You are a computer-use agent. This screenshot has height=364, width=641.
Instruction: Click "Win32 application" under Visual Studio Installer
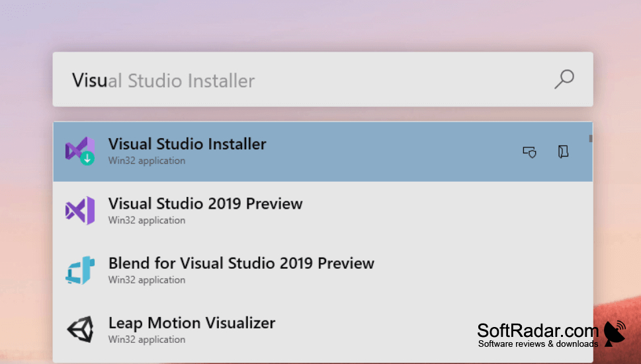pyautogui.click(x=147, y=161)
